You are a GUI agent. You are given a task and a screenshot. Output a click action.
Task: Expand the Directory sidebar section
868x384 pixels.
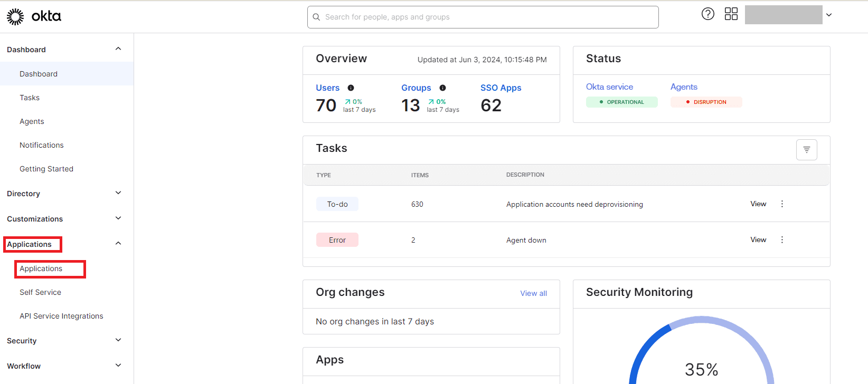point(118,193)
